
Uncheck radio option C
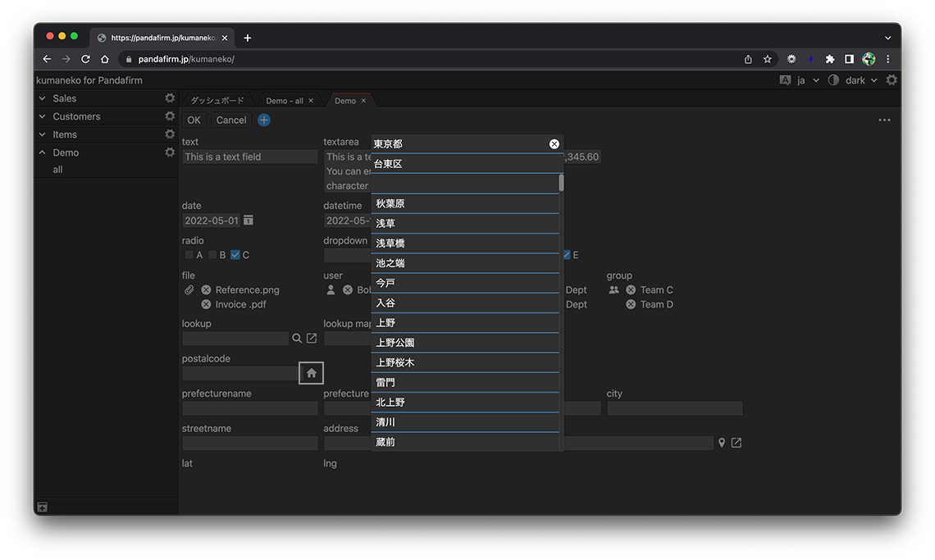pyautogui.click(x=235, y=255)
